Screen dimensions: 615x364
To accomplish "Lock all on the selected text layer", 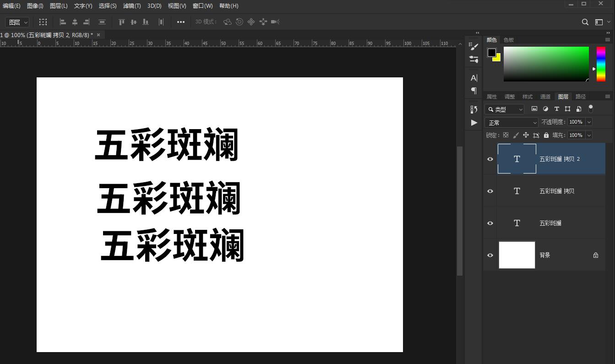I will pos(547,135).
